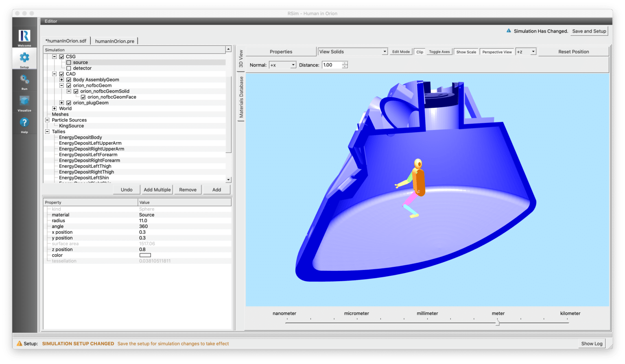
Task: Enter Edit Mode in the 3D view
Action: pos(400,51)
